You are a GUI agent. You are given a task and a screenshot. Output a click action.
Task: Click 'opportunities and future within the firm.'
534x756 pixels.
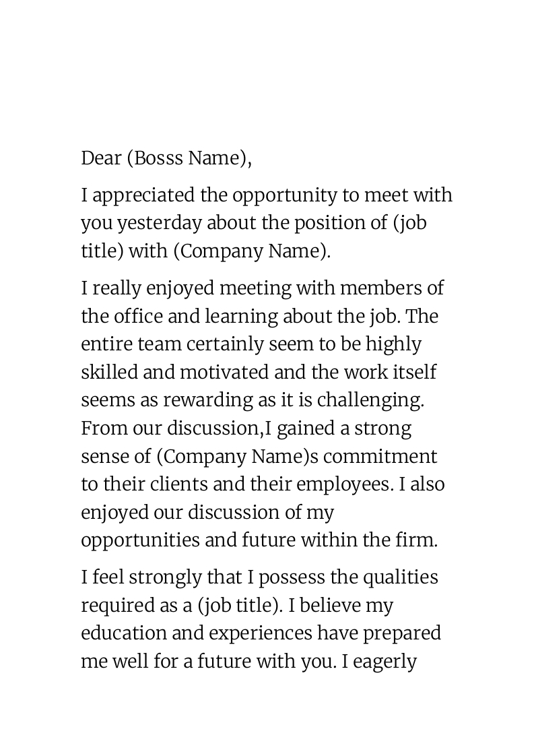(x=259, y=540)
